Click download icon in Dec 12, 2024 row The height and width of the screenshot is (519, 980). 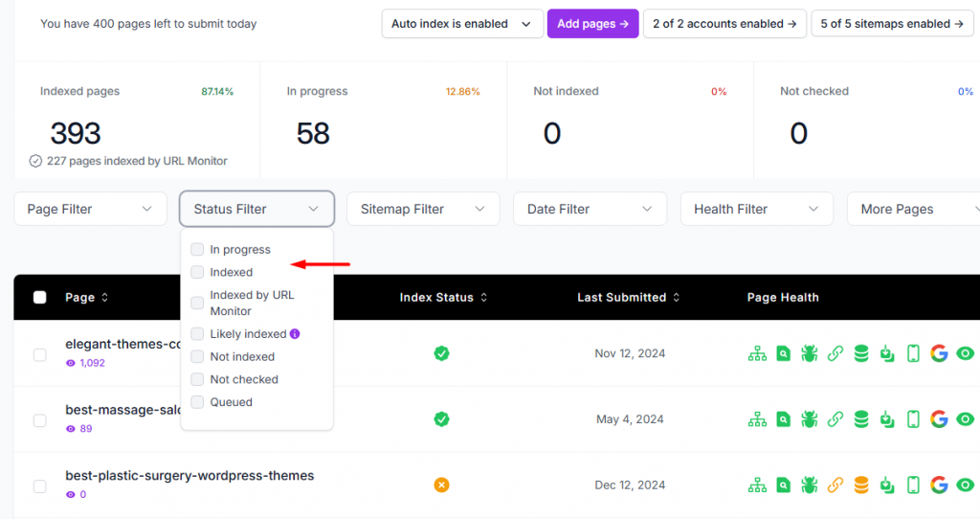tap(887, 485)
